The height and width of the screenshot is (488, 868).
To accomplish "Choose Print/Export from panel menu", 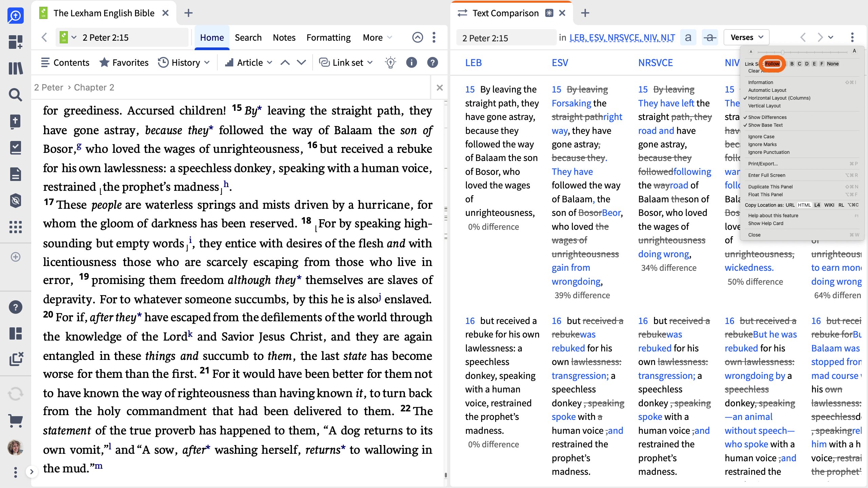I will [763, 164].
